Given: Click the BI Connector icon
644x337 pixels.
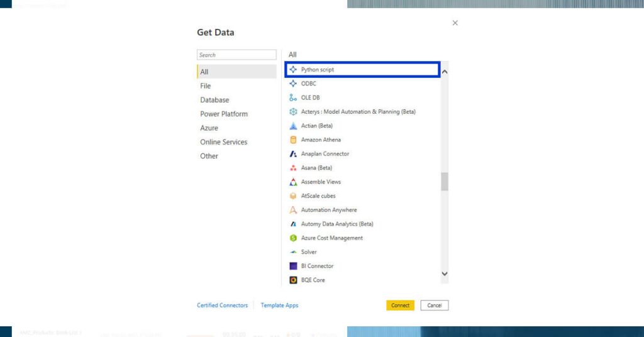Looking at the screenshot, I should (x=293, y=266).
